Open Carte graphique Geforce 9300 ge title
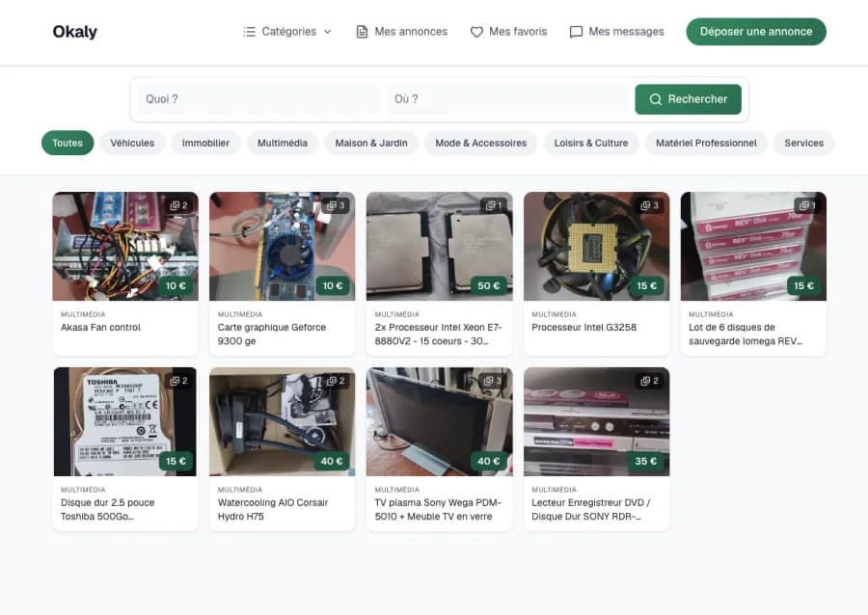868x615 pixels. (x=272, y=334)
